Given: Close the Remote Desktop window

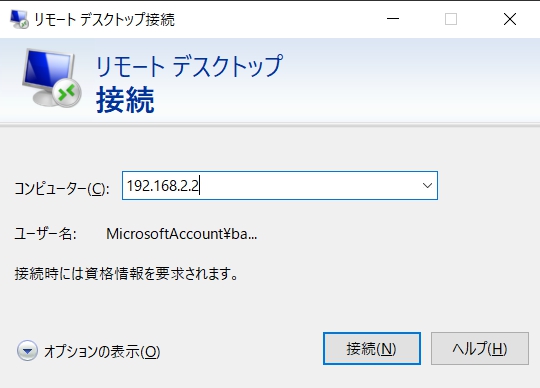Looking at the screenshot, I should tap(510, 19).
